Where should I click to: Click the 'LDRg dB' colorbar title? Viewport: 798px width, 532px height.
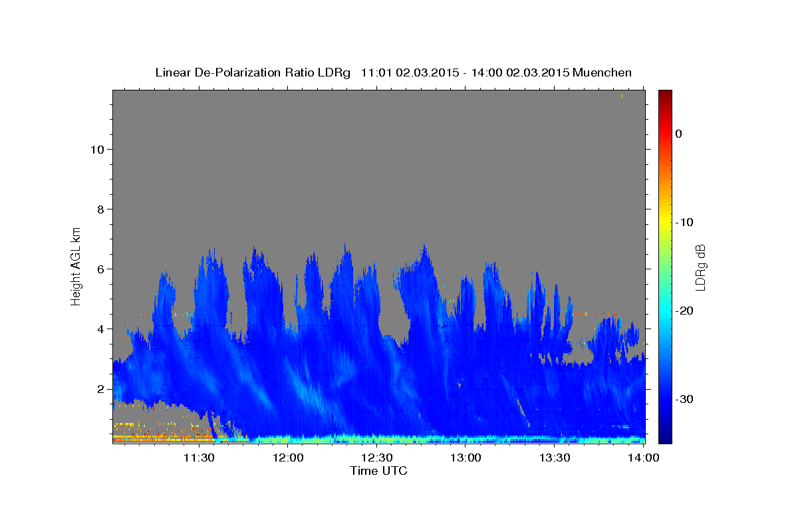[701, 267]
